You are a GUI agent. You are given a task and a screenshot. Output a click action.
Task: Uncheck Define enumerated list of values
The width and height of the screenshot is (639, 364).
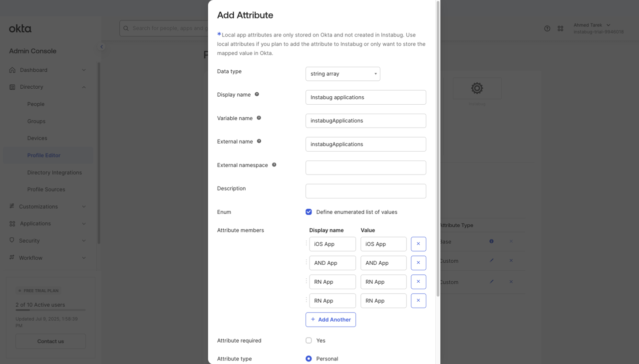[x=309, y=212]
